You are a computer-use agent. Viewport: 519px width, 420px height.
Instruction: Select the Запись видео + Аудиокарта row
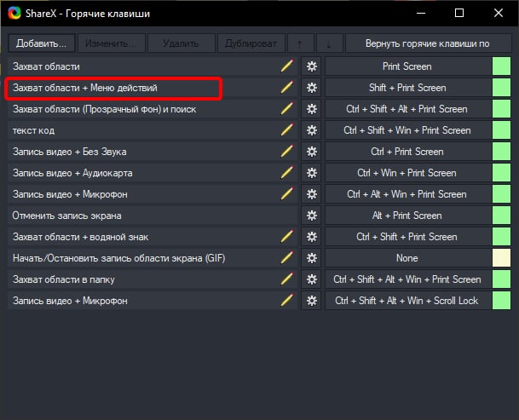coord(153,173)
